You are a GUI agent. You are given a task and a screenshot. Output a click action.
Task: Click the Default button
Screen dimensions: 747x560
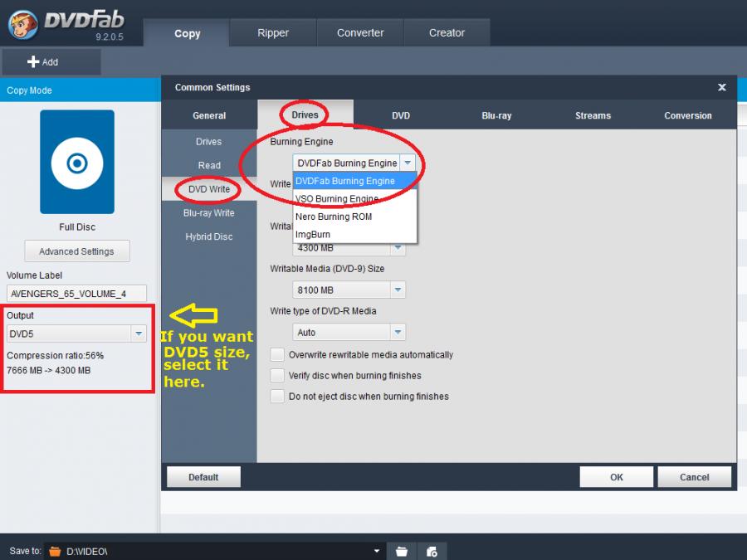203,477
